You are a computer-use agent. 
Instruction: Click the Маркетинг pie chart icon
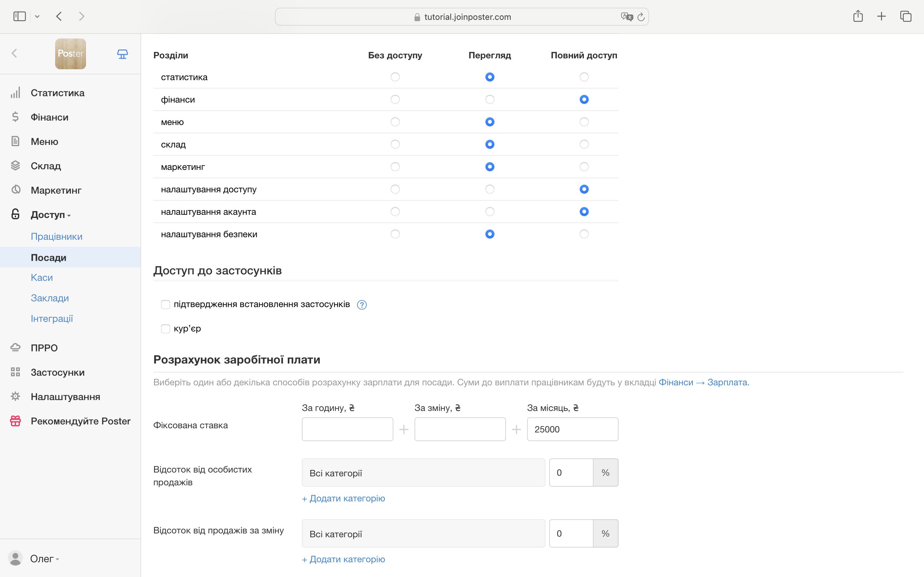click(x=15, y=190)
